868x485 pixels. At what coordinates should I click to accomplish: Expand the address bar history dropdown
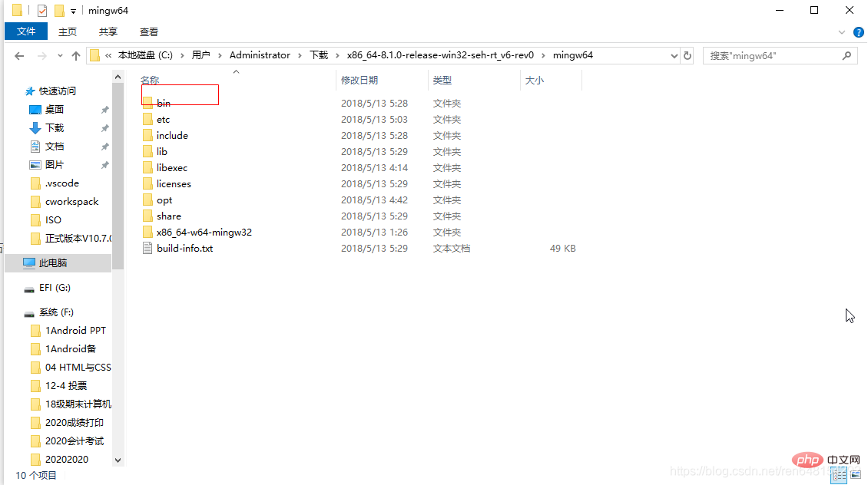coord(674,55)
